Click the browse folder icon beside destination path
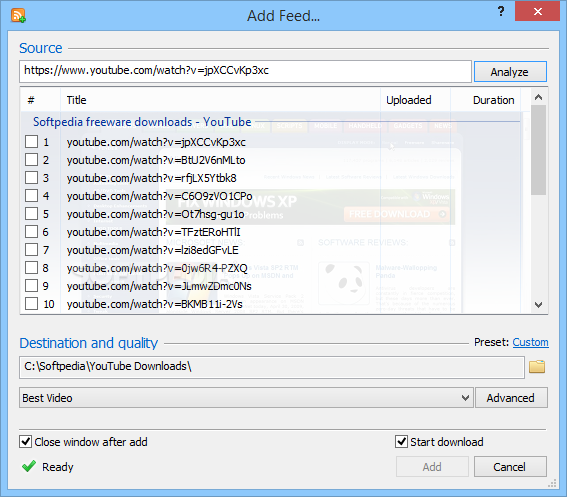 point(537,367)
